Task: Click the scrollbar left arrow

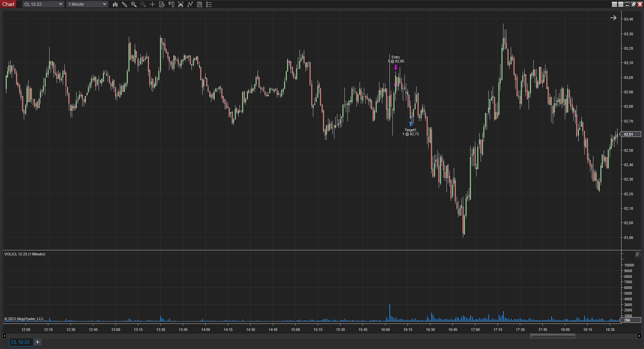Action: (4, 336)
